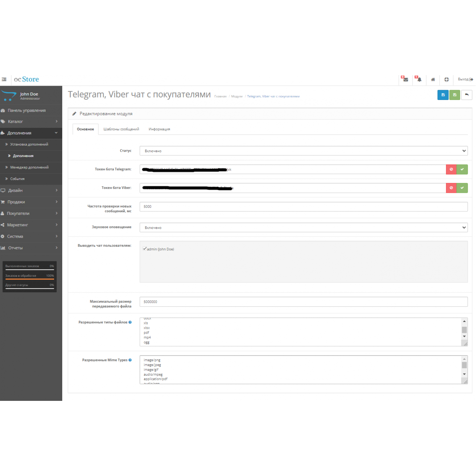The height and width of the screenshot is (476, 476).
Task: Click the hamburger menu toggle icon
Action: coord(4,79)
